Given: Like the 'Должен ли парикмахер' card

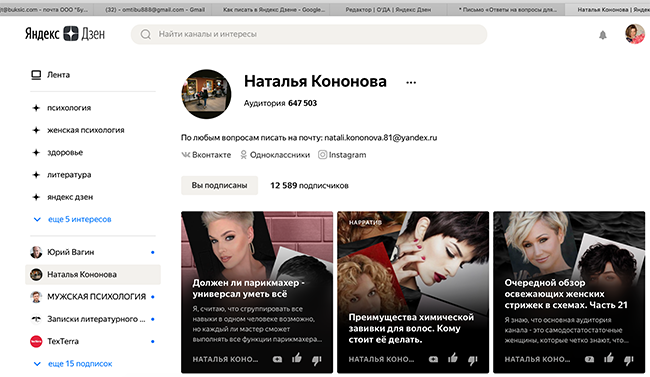Looking at the screenshot, I should (296, 358).
